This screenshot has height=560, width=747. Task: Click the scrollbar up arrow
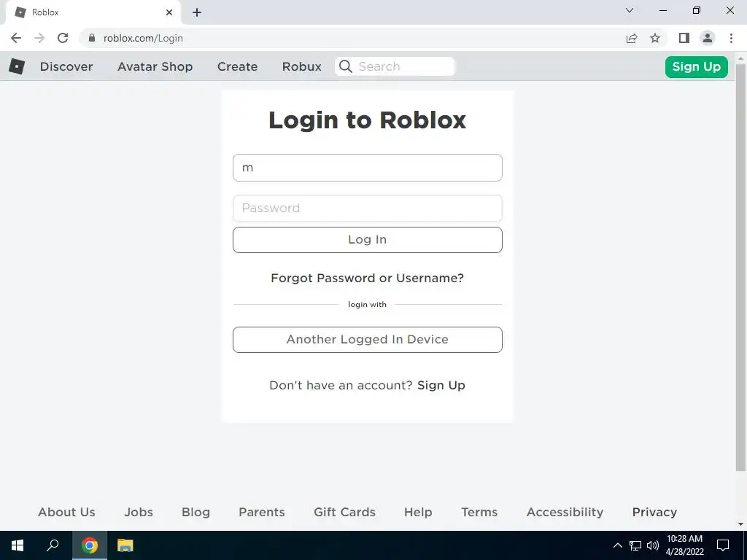click(740, 58)
